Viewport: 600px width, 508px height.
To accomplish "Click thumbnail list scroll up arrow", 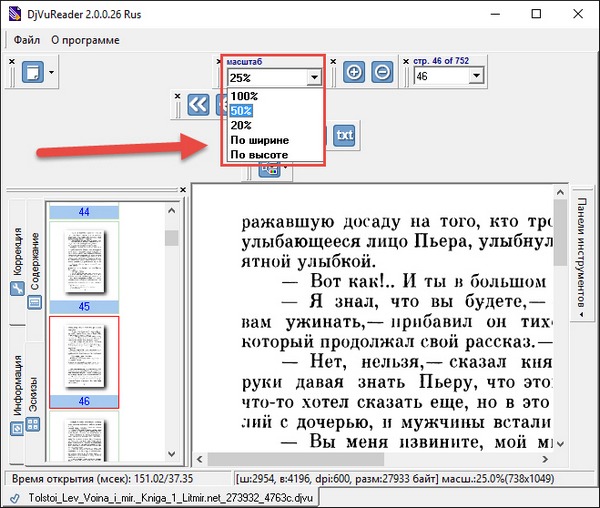I will (x=171, y=210).
